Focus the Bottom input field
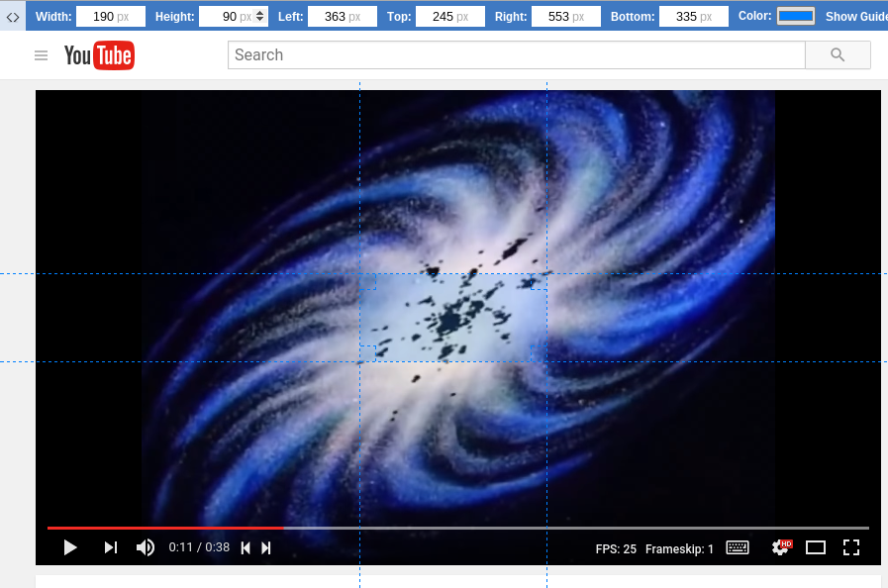Screen dimensions: 888x588 694,17
